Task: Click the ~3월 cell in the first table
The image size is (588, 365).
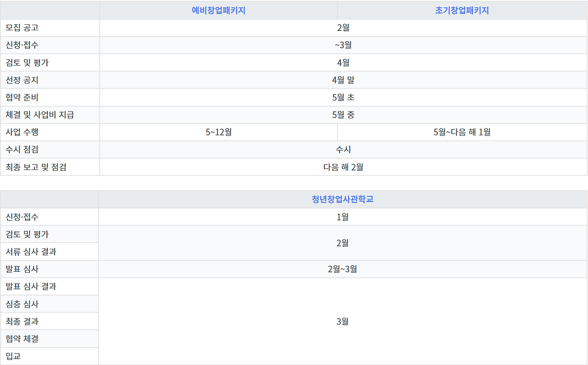Action: (x=343, y=45)
